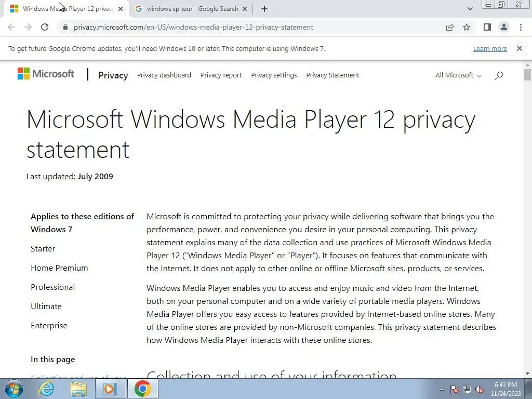Click the scrollbar down arrow
Viewport: 532px width, 399px height.
528,374
